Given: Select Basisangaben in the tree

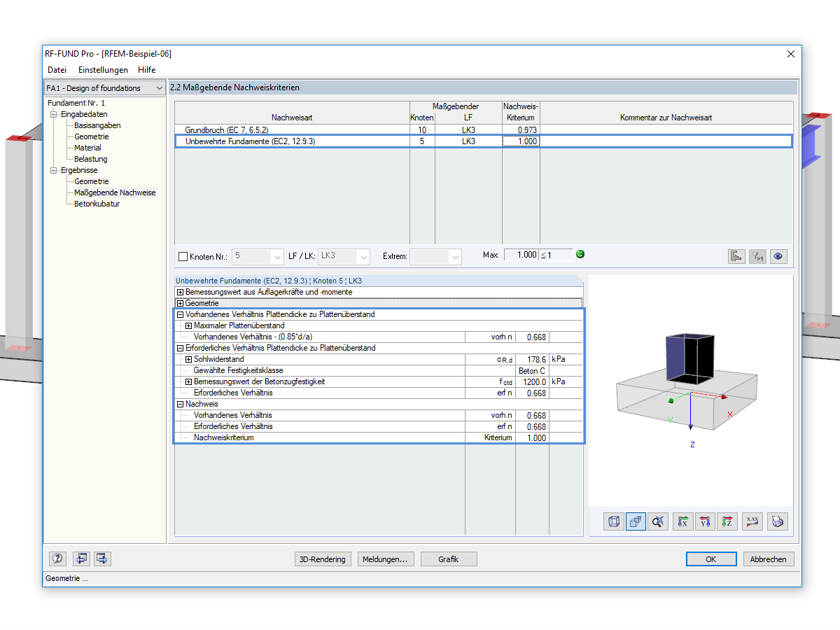Looking at the screenshot, I should [97, 125].
